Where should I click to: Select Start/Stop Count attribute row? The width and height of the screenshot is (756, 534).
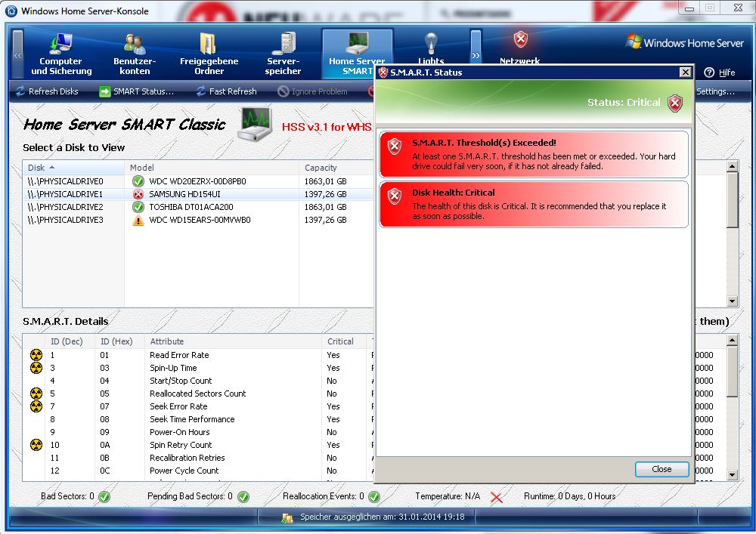[x=199, y=381]
